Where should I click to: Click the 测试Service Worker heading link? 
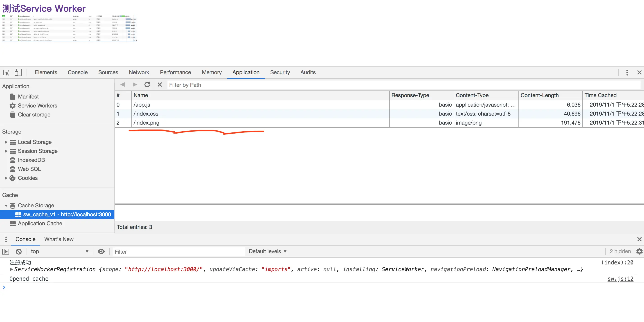tap(44, 8)
